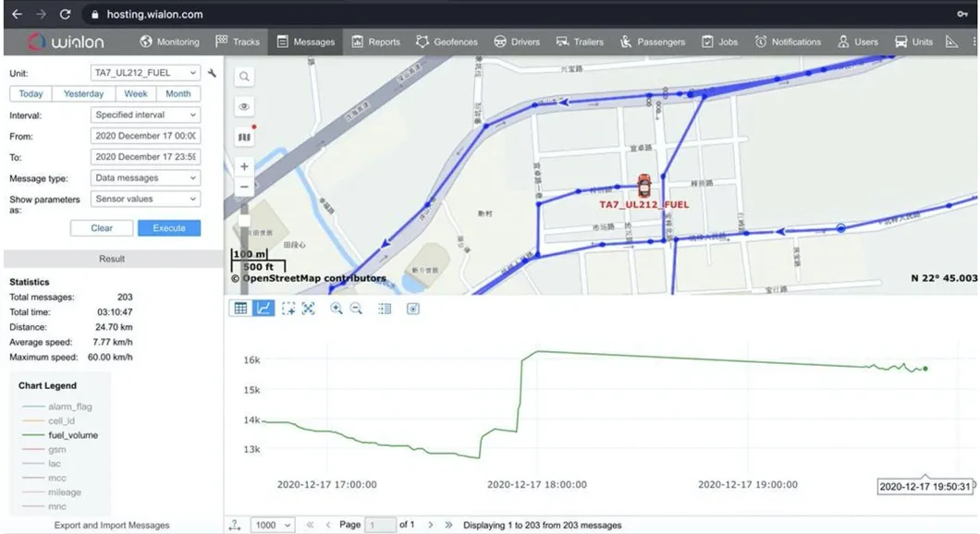Switch messages view to table mode

(x=240, y=308)
